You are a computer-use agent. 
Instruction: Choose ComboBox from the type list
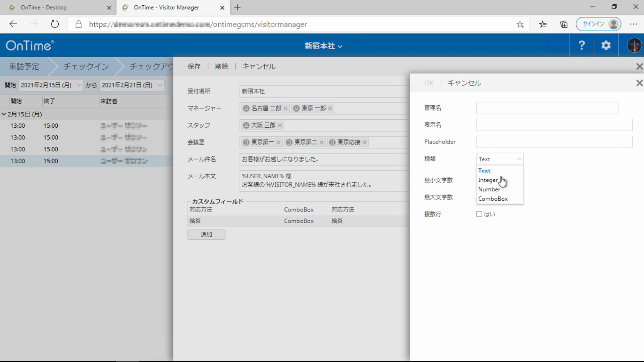(493, 199)
